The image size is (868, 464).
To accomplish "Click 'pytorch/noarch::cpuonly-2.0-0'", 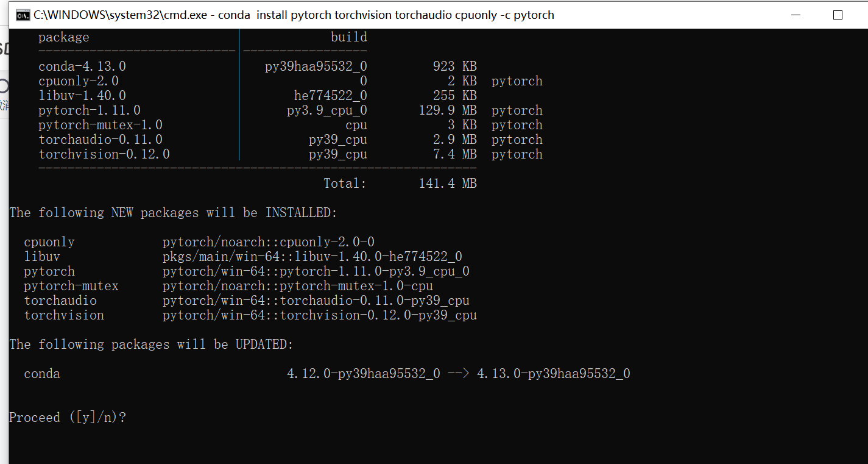I will coord(269,242).
